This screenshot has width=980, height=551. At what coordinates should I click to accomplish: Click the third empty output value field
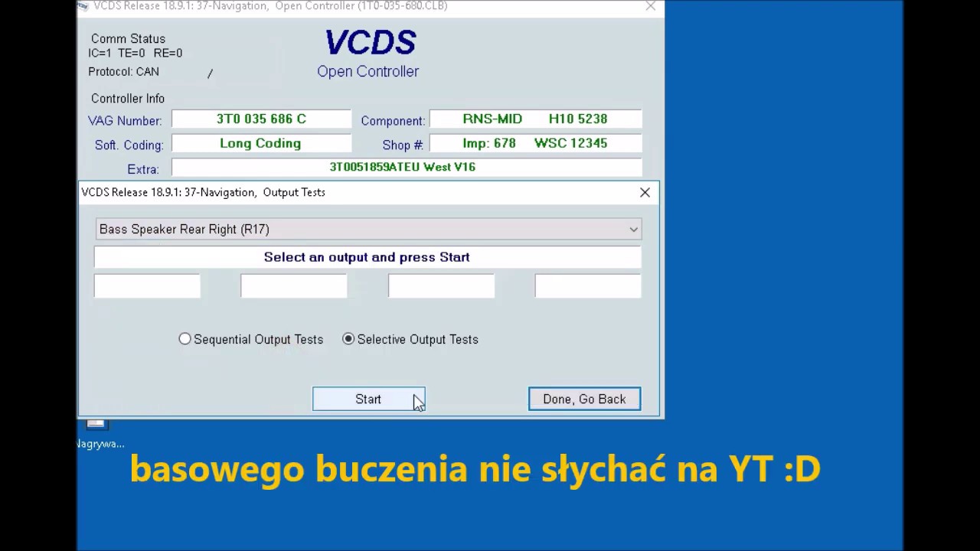click(441, 286)
